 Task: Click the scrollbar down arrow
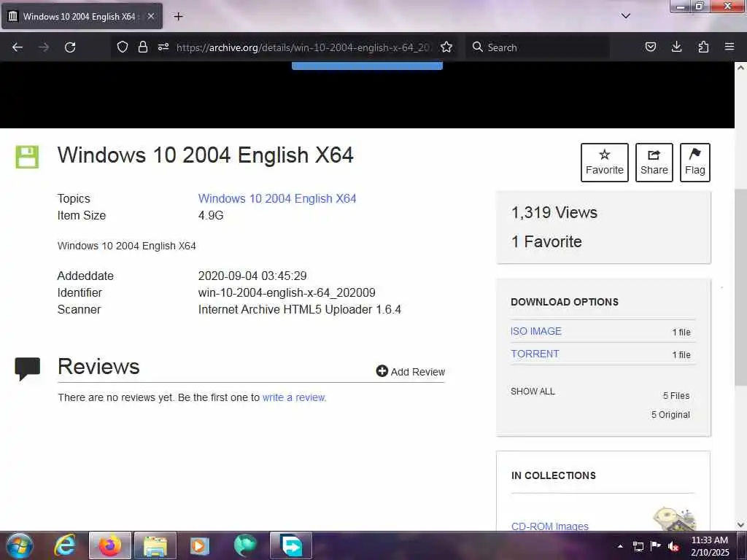point(740,525)
